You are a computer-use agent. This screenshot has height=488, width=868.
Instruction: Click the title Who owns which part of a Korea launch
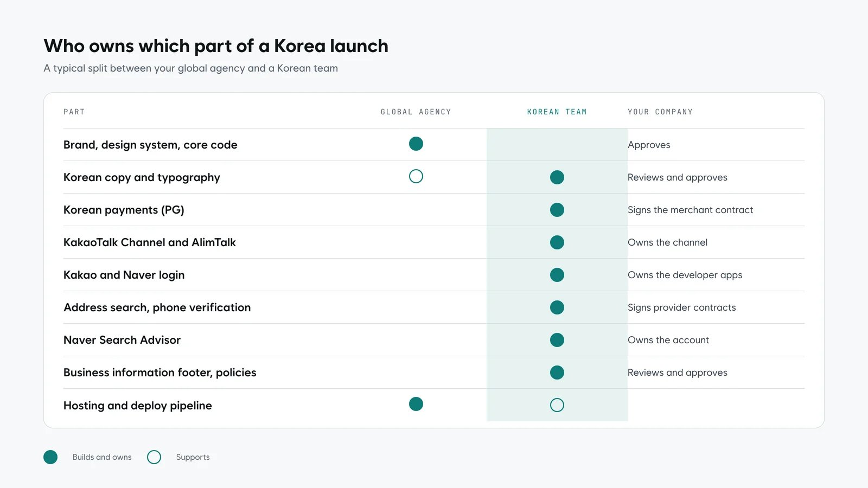click(x=216, y=46)
